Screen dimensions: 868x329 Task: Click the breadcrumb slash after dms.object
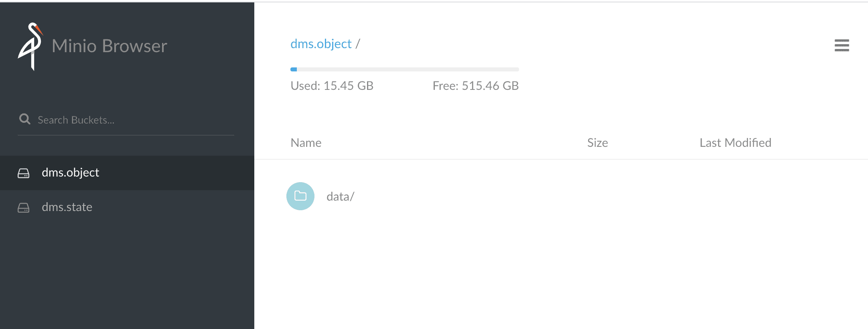click(358, 44)
